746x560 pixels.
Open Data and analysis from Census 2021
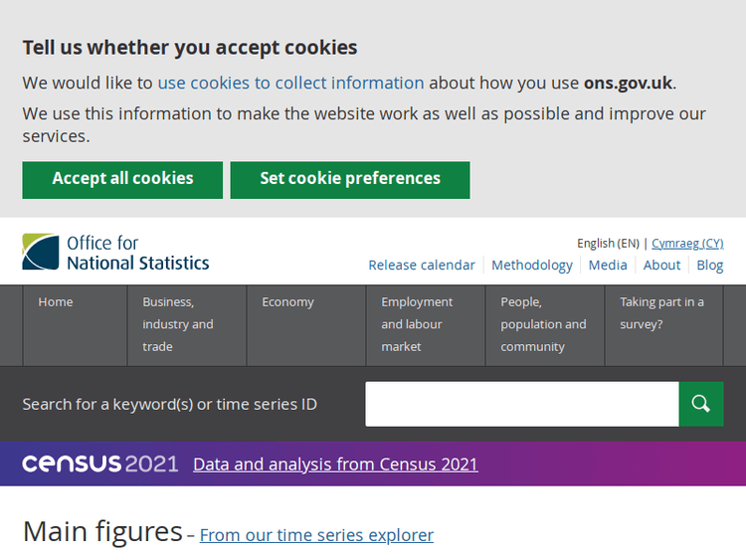(335, 465)
